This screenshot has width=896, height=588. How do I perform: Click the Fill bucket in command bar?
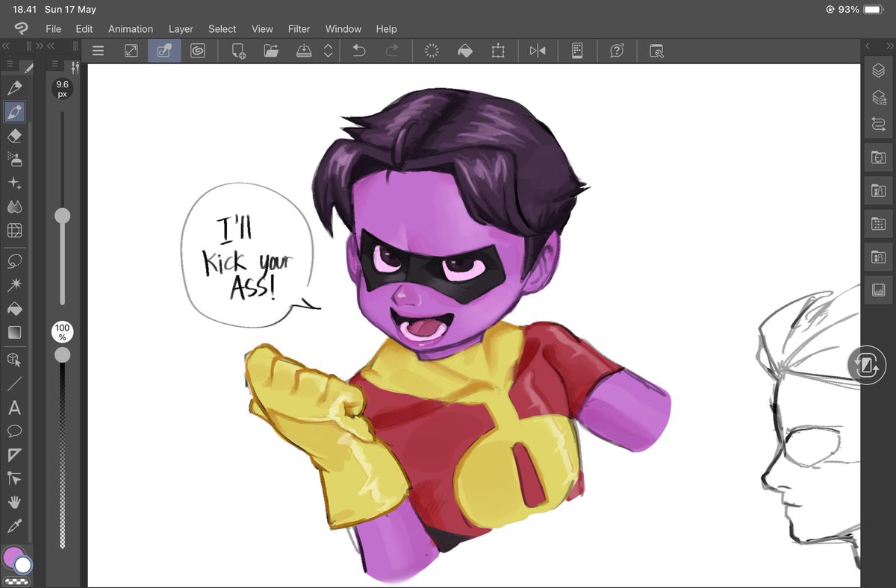(x=464, y=51)
